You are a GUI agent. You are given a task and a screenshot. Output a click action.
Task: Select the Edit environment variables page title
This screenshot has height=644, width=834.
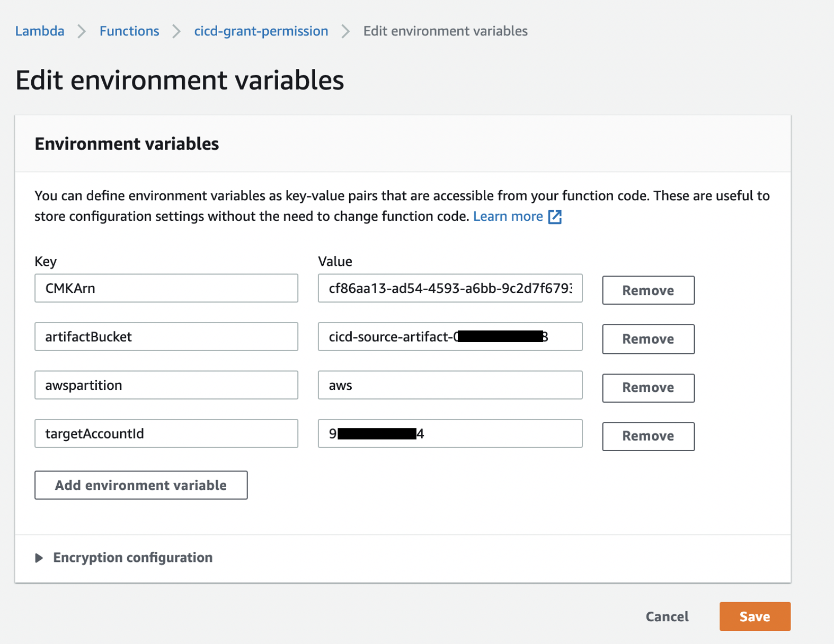(180, 80)
